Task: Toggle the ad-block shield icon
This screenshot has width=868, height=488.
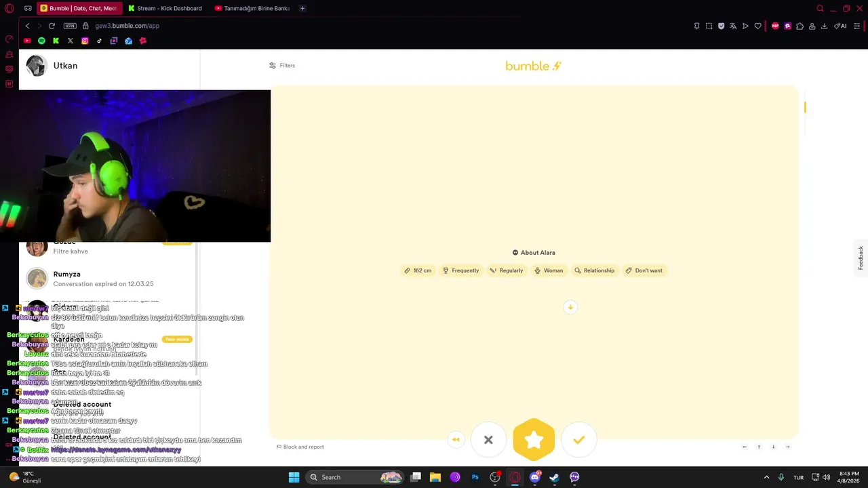Action: point(721,26)
